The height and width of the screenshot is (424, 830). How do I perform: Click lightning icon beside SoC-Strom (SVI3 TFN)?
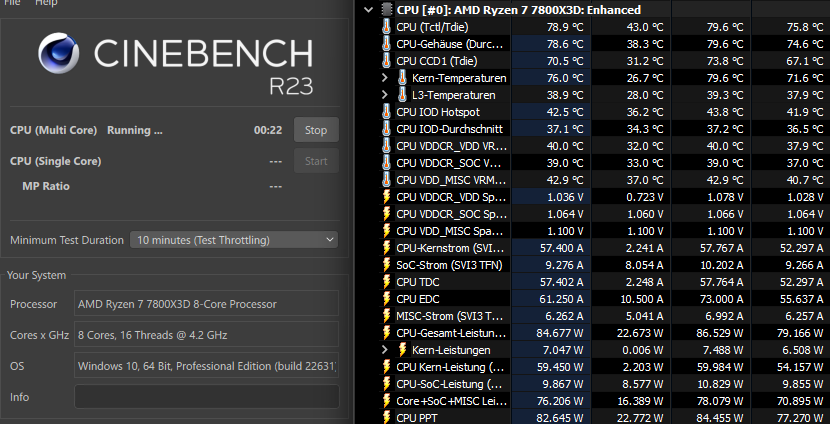coord(386,265)
